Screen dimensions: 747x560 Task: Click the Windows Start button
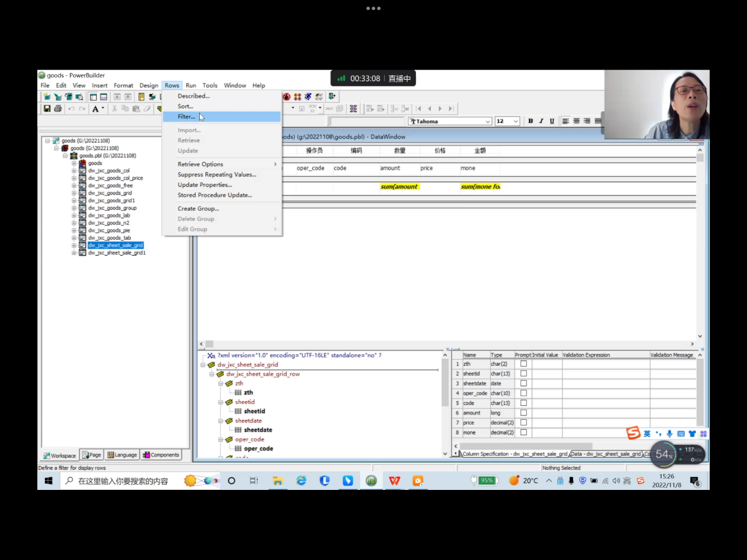point(48,481)
